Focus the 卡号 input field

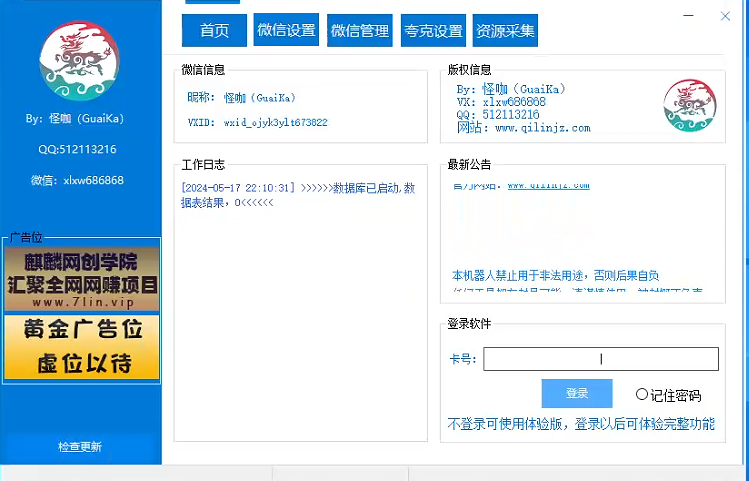click(x=600, y=359)
